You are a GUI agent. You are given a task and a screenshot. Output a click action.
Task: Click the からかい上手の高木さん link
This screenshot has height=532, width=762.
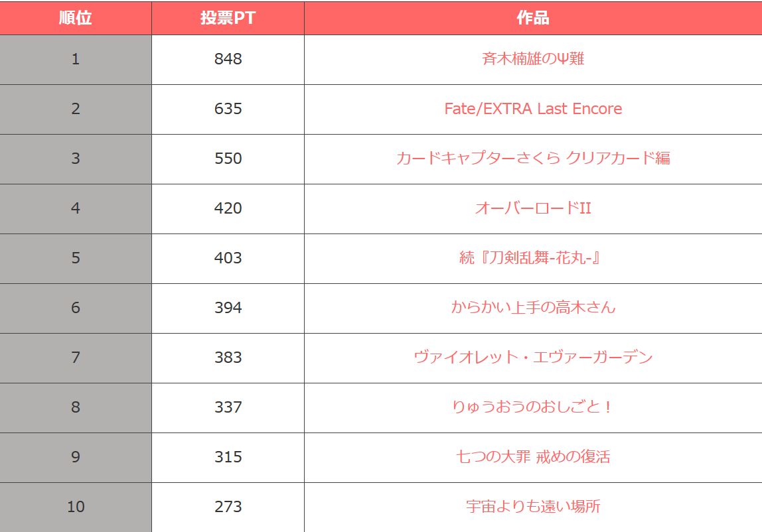pos(533,308)
